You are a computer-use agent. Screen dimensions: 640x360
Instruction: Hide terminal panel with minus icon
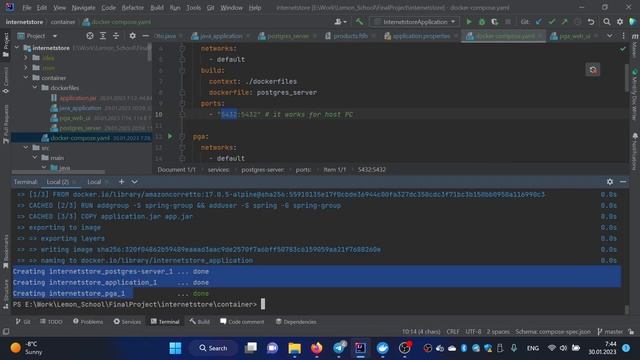623,182
